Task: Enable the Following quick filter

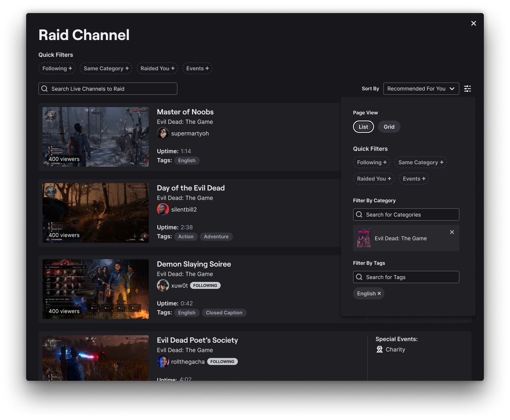Action: coord(57,68)
